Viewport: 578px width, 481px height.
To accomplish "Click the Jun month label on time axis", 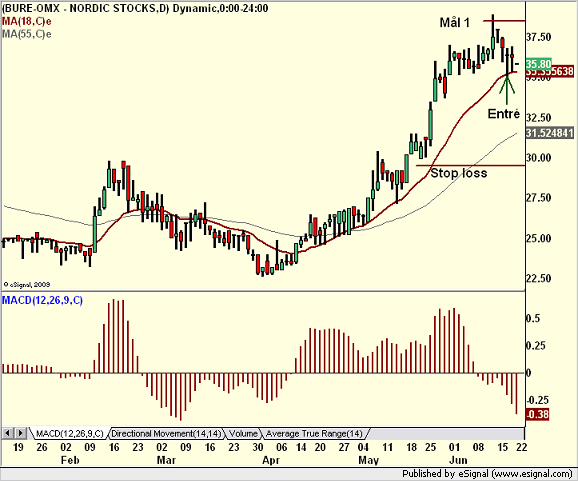I will tap(458, 460).
